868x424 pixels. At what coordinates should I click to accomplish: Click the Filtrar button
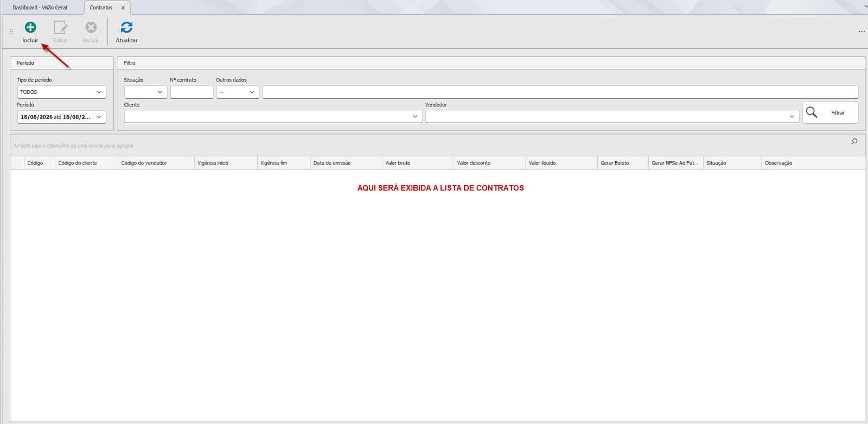831,112
